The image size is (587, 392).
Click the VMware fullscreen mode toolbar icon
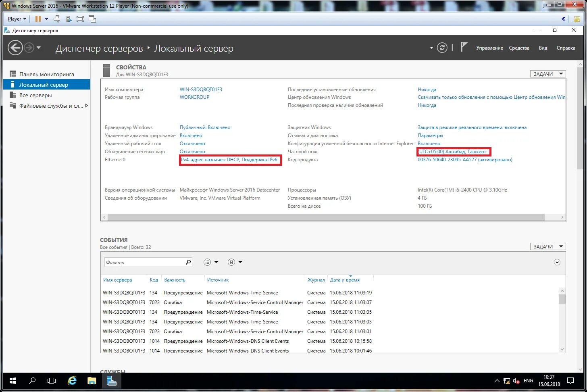pos(80,19)
